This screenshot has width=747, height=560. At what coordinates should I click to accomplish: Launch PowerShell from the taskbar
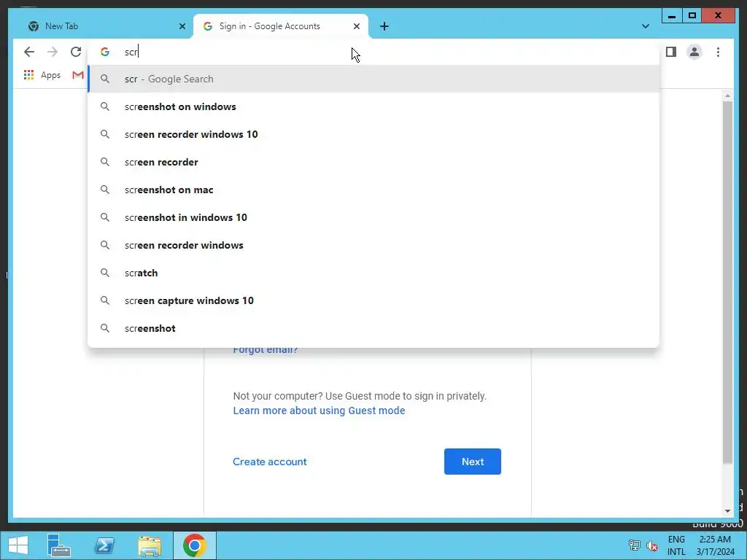(x=105, y=545)
